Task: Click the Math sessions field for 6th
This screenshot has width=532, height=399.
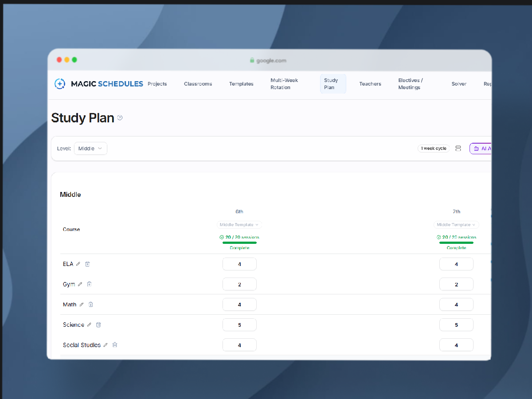Action: pyautogui.click(x=239, y=305)
